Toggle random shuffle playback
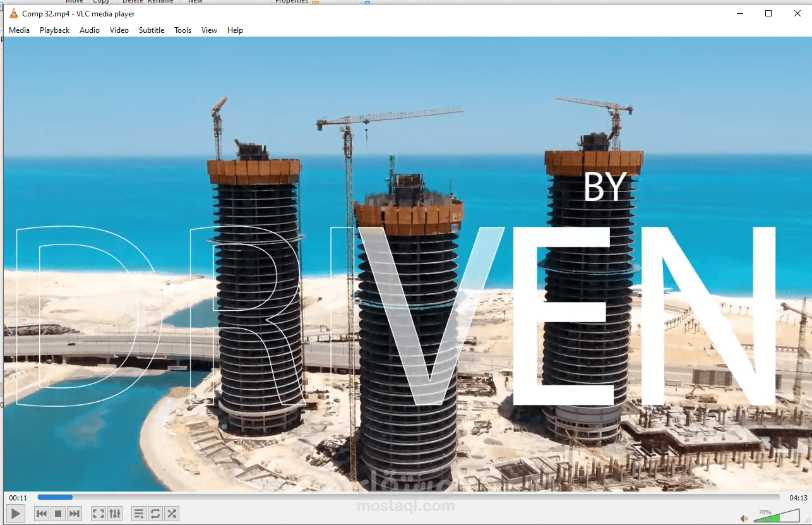Viewport: 812px width, 525px height. (172, 514)
